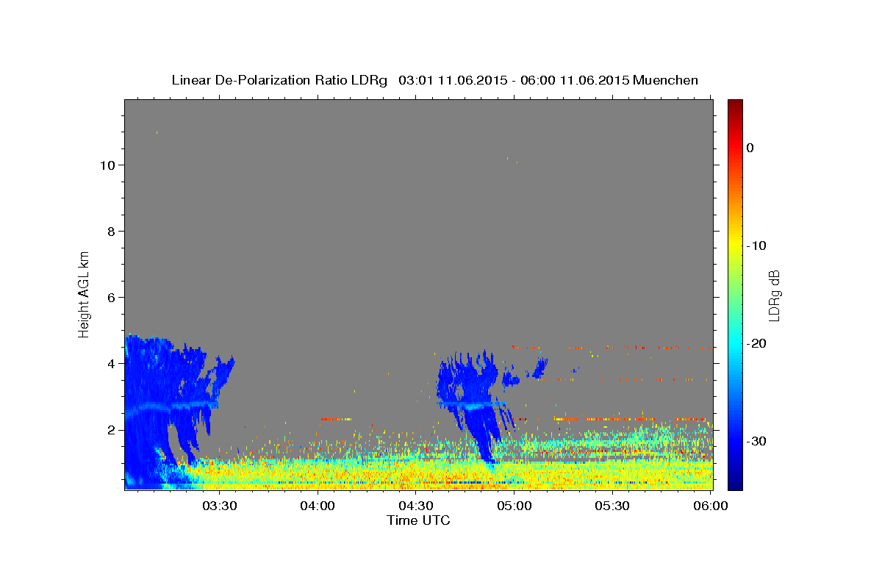Click the height tick label '6'
882x588 pixels.
[x=110, y=297]
